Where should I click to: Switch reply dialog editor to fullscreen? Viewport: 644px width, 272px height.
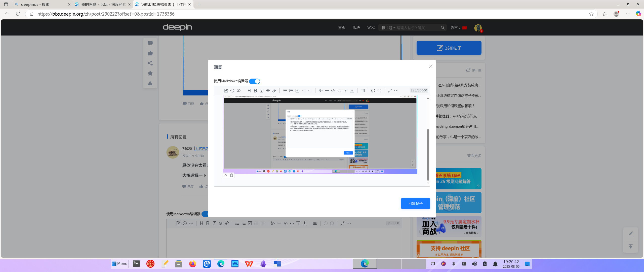coord(390,90)
